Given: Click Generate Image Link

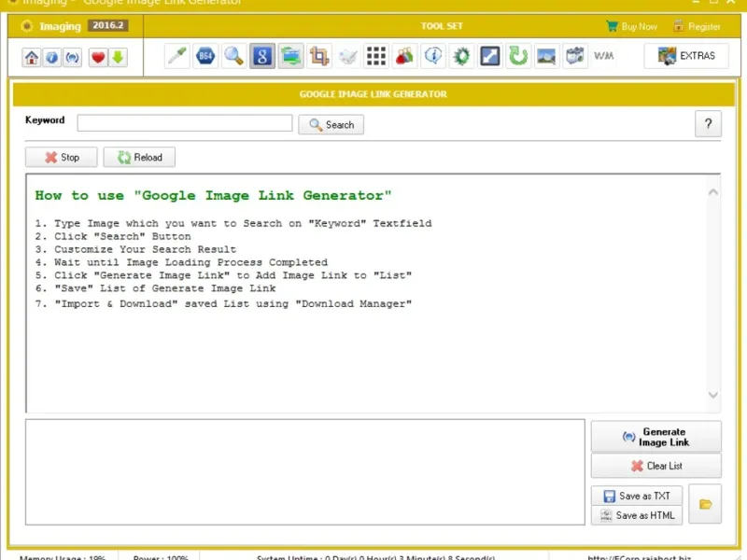Looking at the screenshot, I should point(655,437).
